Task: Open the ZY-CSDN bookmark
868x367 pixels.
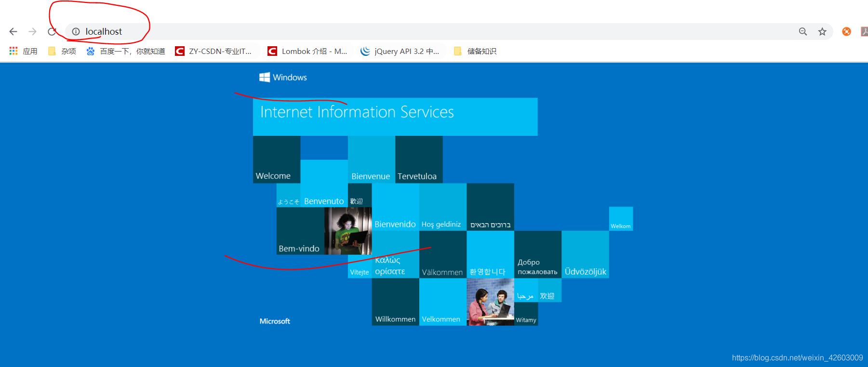Action: (x=213, y=51)
